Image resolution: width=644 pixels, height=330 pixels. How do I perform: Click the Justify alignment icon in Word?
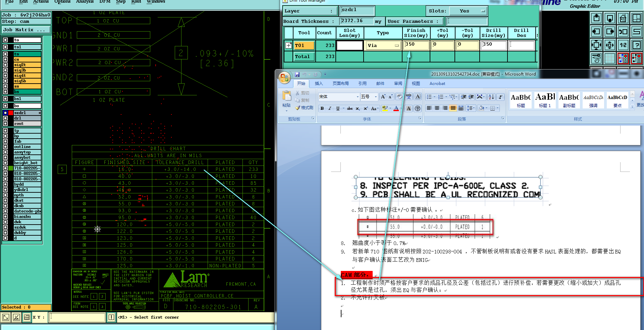point(453,108)
